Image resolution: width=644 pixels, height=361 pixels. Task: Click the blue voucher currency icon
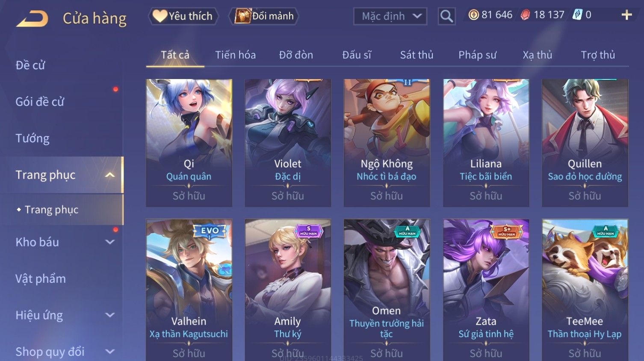577,15
